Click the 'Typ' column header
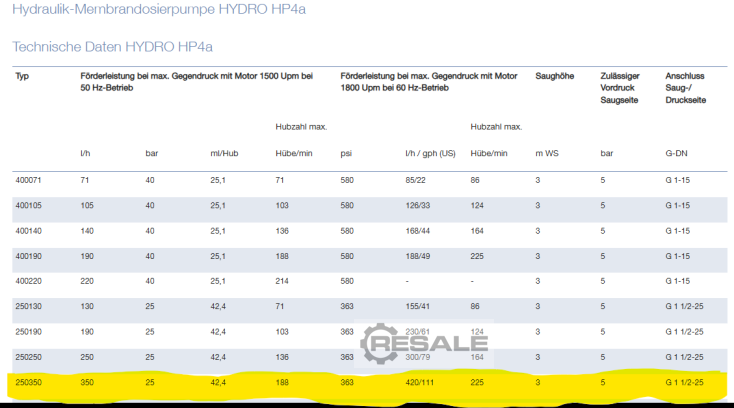This screenshot has width=734, height=408. pos(22,76)
